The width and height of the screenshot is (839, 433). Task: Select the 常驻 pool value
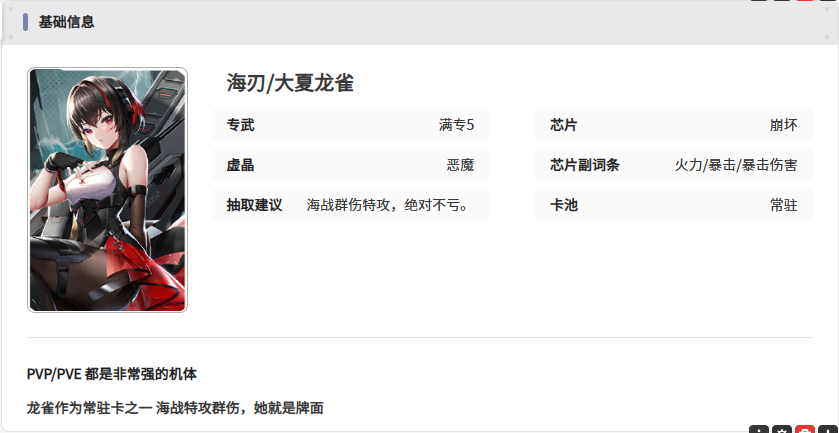(784, 205)
